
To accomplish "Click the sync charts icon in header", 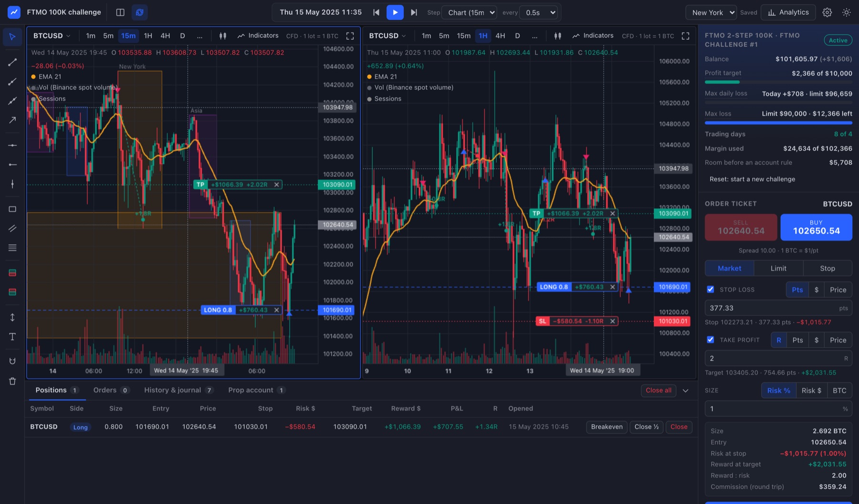I will 139,12.
